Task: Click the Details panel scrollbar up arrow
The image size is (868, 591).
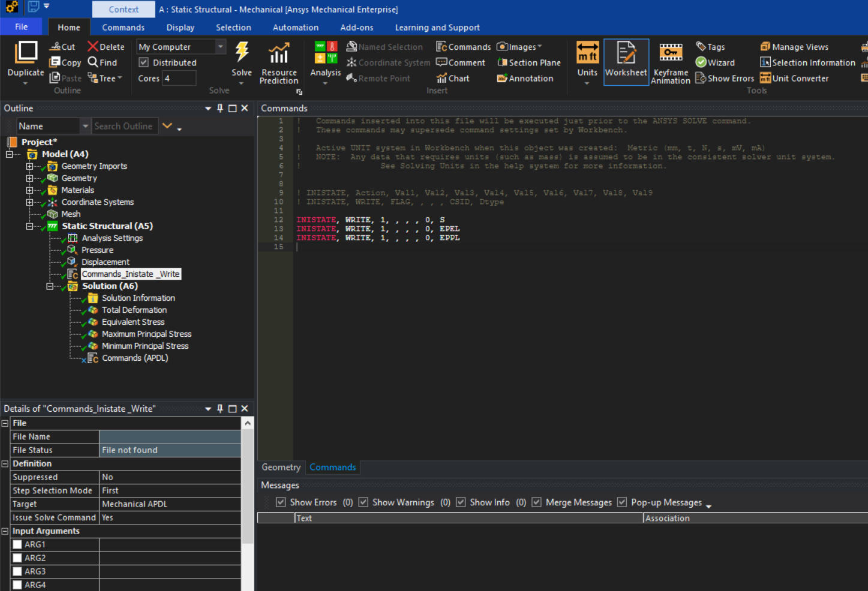Action: tap(247, 423)
